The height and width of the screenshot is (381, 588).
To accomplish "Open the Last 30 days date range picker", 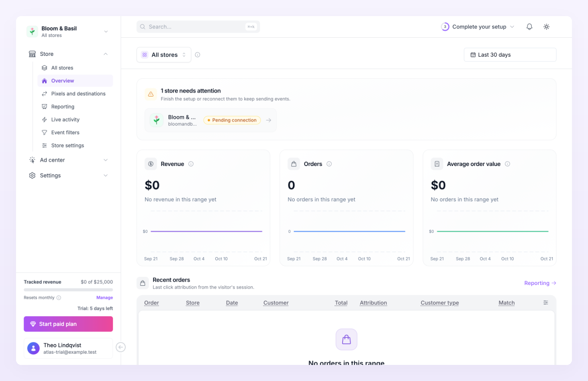I will click(x=510, y=55).
